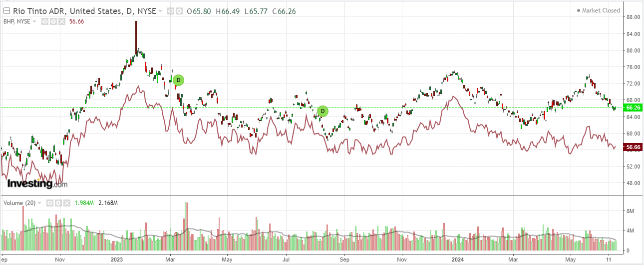Click the Sep label between Jul and Nov
The image size is (644, 265).
coord(344,259)
